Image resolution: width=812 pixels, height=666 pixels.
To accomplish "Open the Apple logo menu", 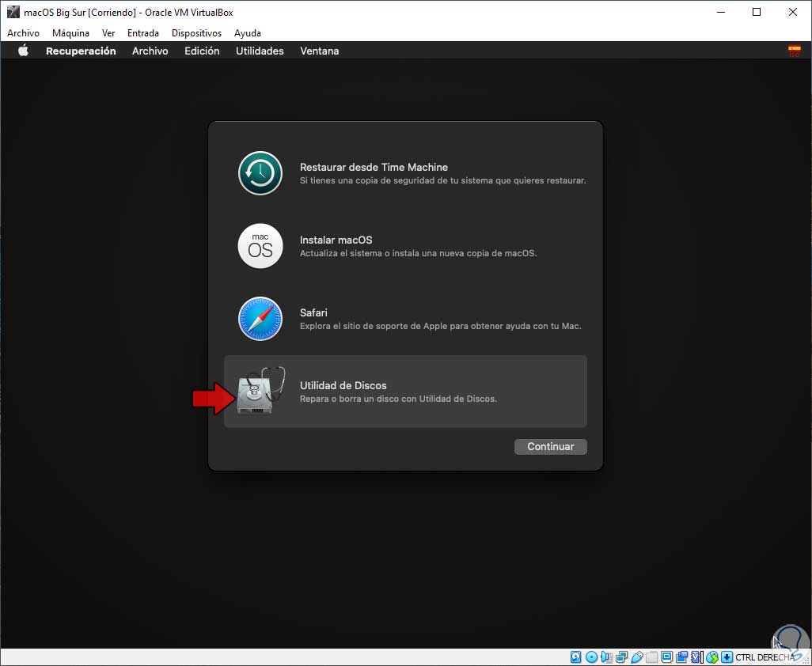I will click(23, 50).
